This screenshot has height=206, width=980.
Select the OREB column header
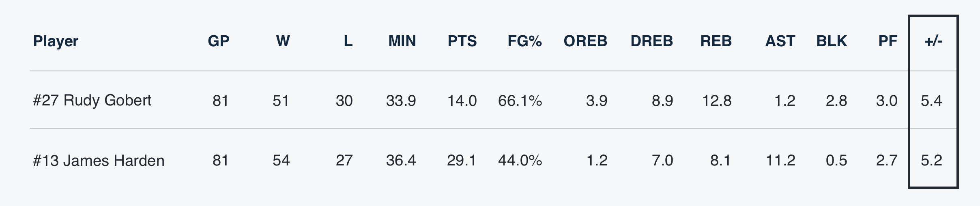click(585, 41)
